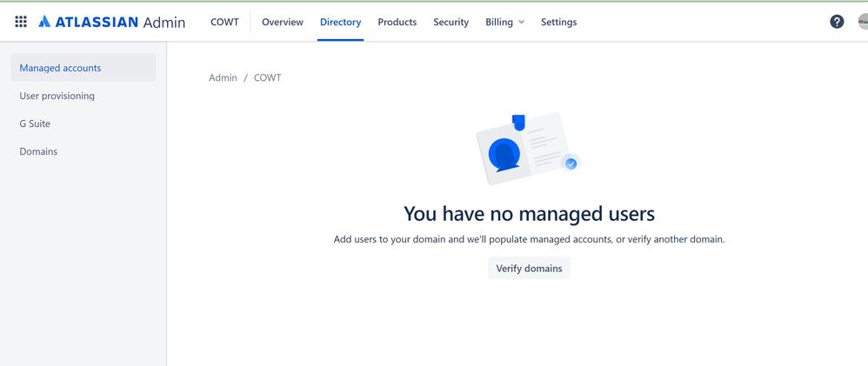Viewport: 868px width, 366px height.
Task: Open the app switcher grid icon
Action: (x=21, y=22)
